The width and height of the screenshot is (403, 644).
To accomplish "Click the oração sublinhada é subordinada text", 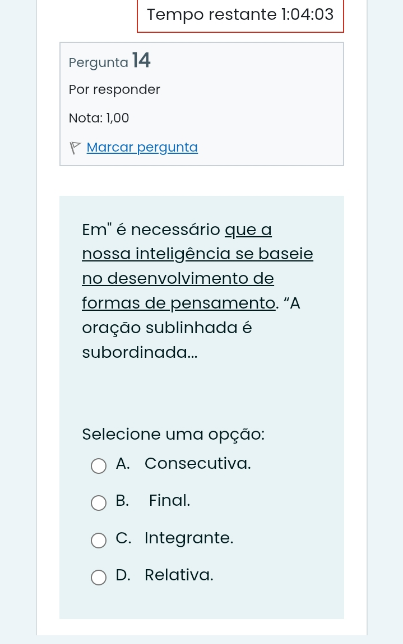I will coord(167,340).
